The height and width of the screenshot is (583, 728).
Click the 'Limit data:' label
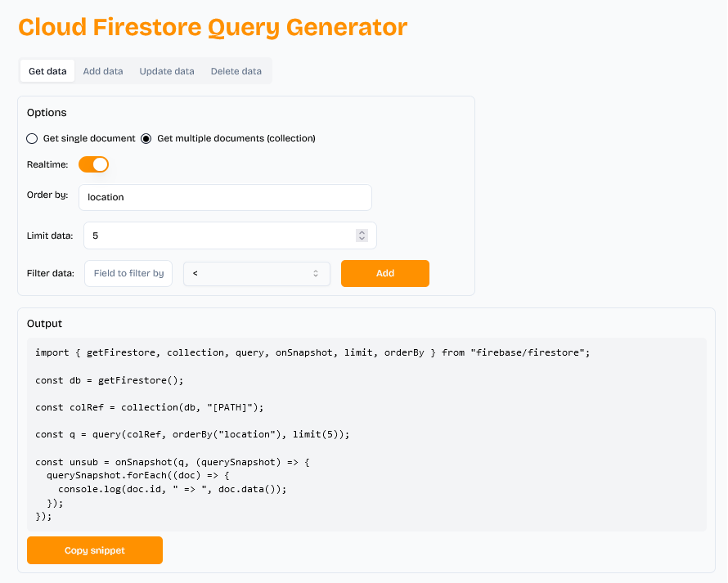click(50, 235)
